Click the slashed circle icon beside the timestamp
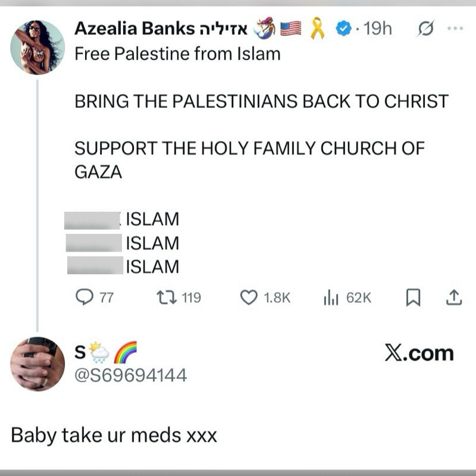The width and height of the screenshot is (476, 476). coord(425,29)
